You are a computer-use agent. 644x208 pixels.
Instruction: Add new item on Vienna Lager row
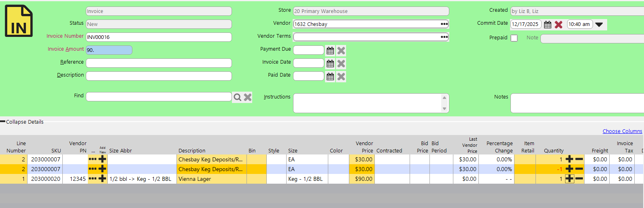pyautogui.click(x=102, y=179)
